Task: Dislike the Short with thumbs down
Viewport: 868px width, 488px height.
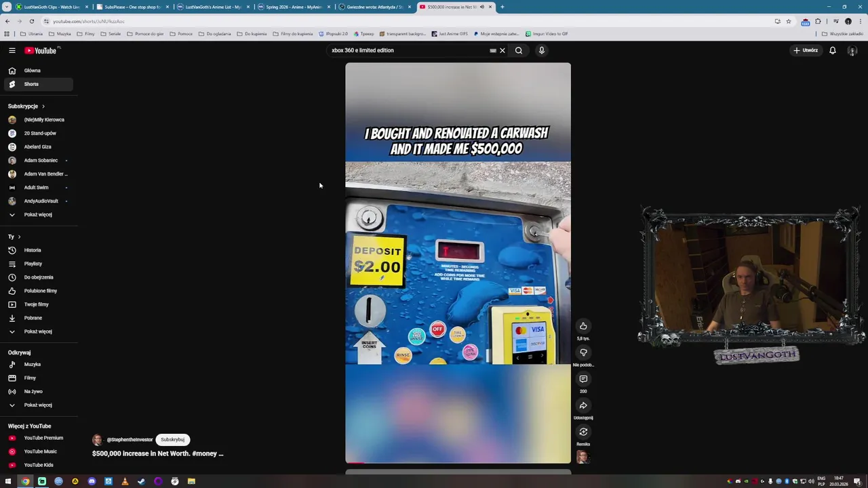Action: (x=583, y=352)
